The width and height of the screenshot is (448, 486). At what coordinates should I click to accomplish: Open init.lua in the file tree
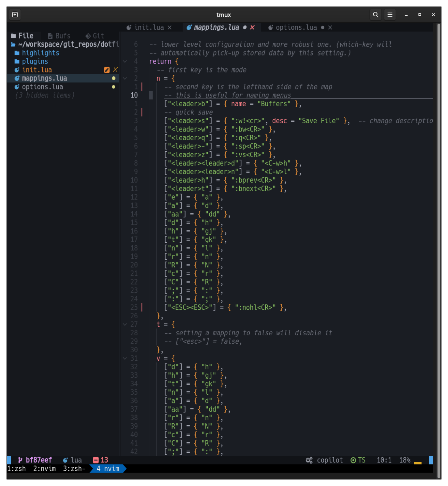coord(33,70)
